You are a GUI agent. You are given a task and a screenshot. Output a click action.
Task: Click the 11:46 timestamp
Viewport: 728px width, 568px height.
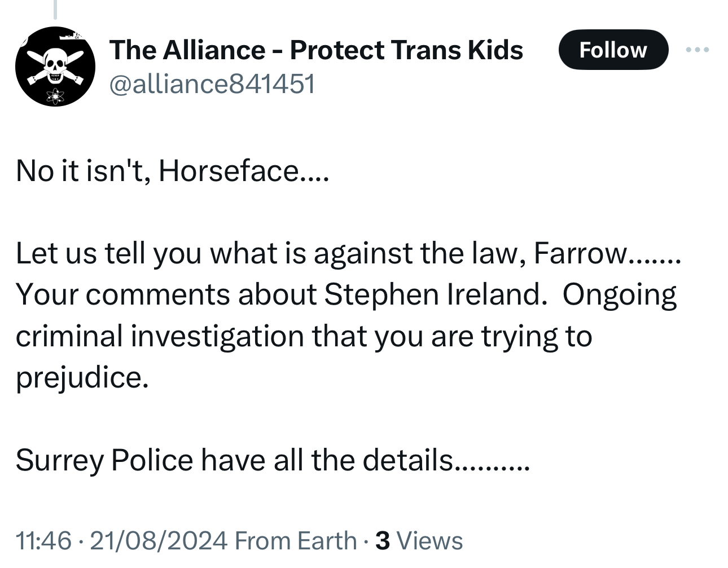tap(43, 540)
